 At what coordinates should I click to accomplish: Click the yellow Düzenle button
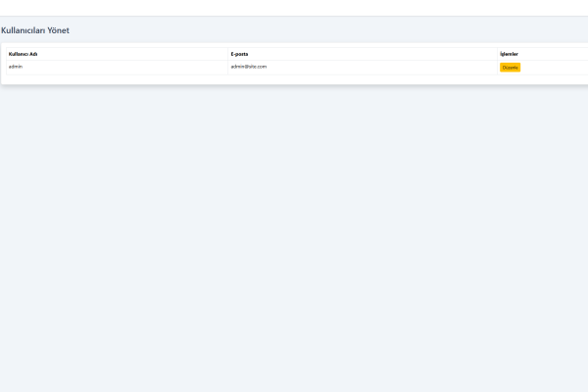pos(510,68)
